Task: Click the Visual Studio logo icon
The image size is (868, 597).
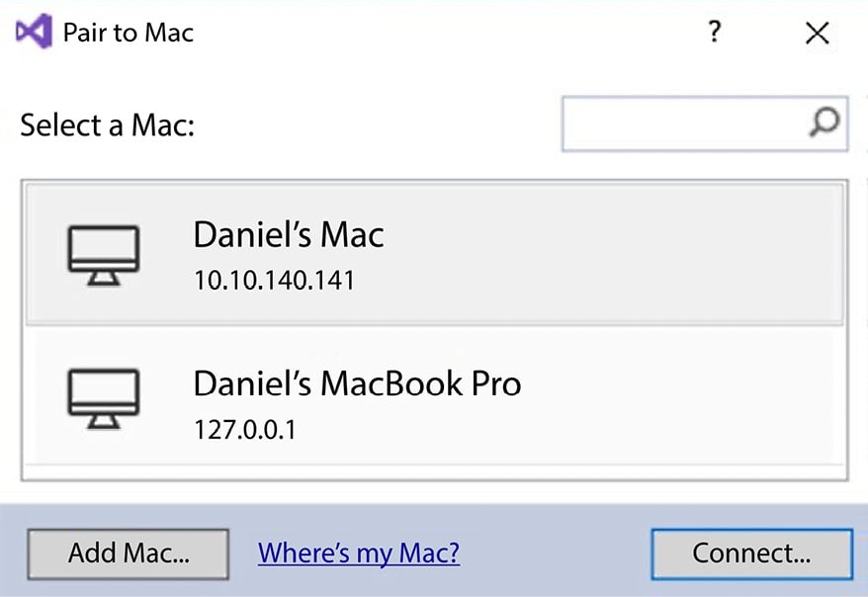Action: tap(35, 32)
